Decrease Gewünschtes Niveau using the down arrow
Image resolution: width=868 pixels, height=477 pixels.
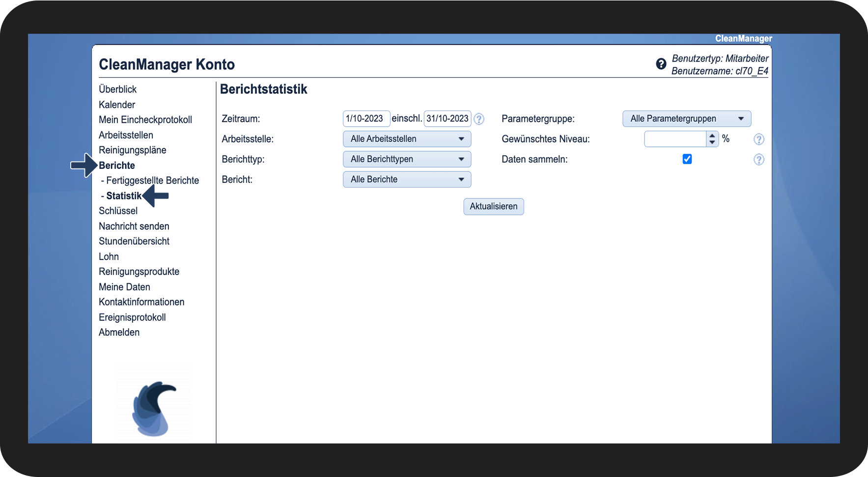coord(712,142)
